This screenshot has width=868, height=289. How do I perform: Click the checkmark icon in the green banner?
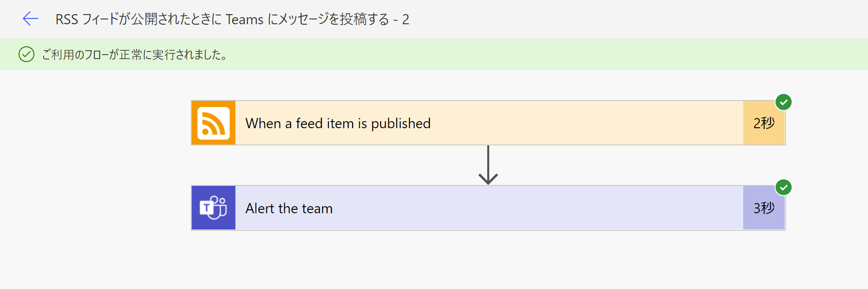27,54
